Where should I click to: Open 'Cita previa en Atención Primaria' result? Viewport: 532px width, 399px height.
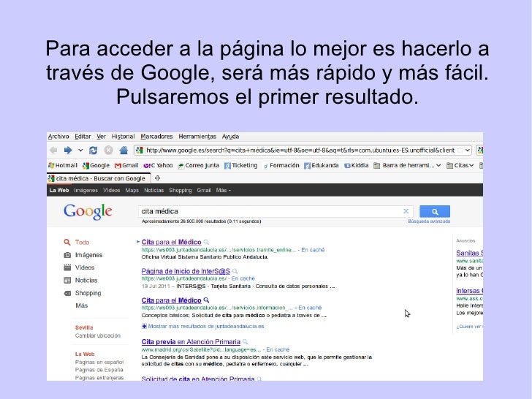pos(191,342)
